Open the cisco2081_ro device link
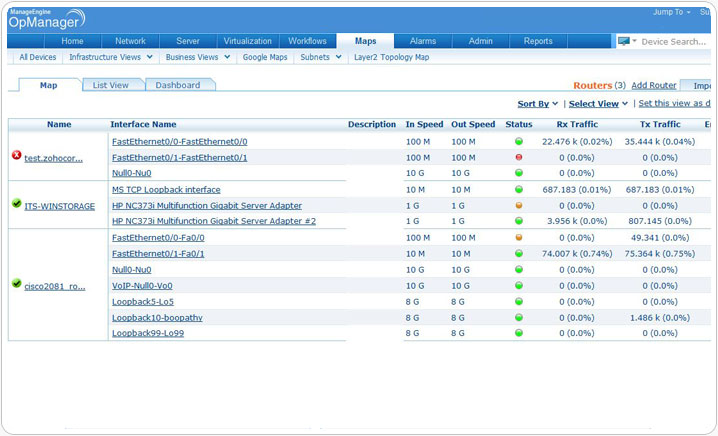 (x=54, y=287)
